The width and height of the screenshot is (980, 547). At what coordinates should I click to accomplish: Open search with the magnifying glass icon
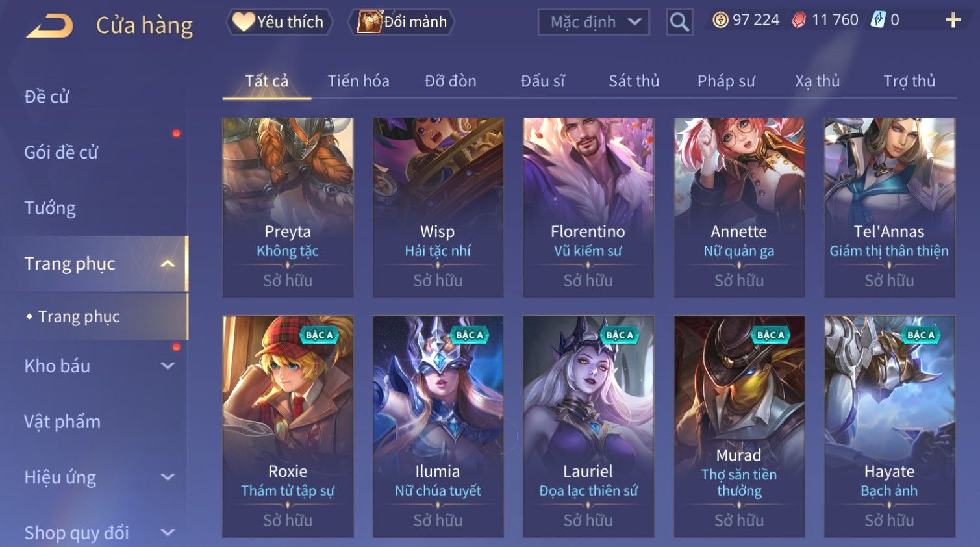[679, 22]
